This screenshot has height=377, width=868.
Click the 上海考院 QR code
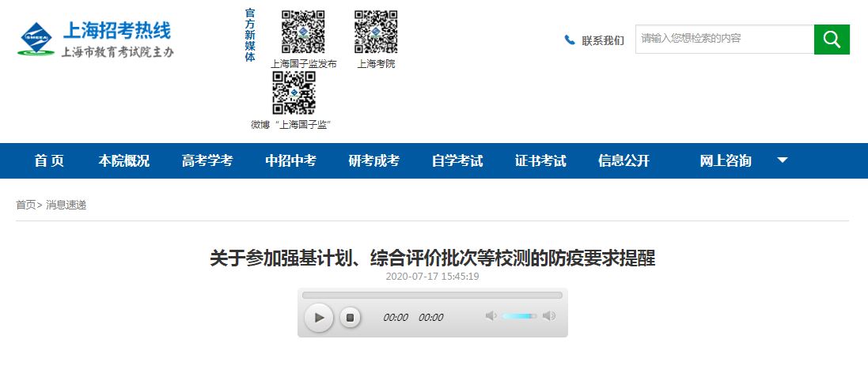tap(376, 32)
